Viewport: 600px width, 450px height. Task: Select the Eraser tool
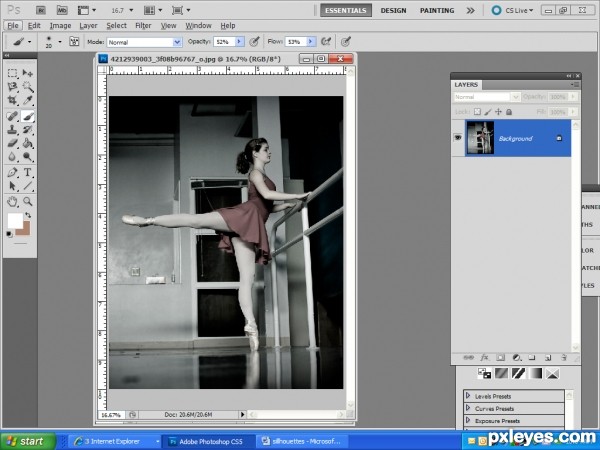12,143
